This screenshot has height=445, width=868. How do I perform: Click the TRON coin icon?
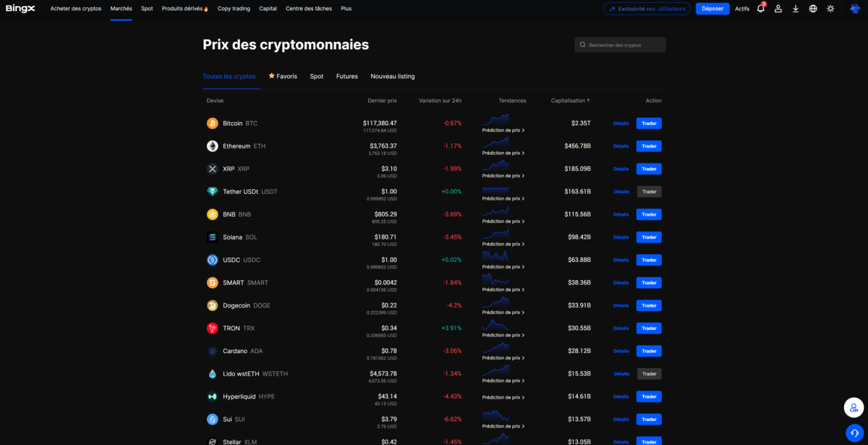tap(213, 329)
